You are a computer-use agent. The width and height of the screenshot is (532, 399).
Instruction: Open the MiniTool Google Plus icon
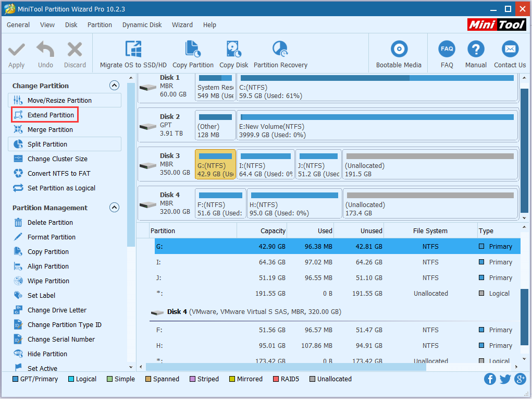pyautogui.click(x=520, y=379)
